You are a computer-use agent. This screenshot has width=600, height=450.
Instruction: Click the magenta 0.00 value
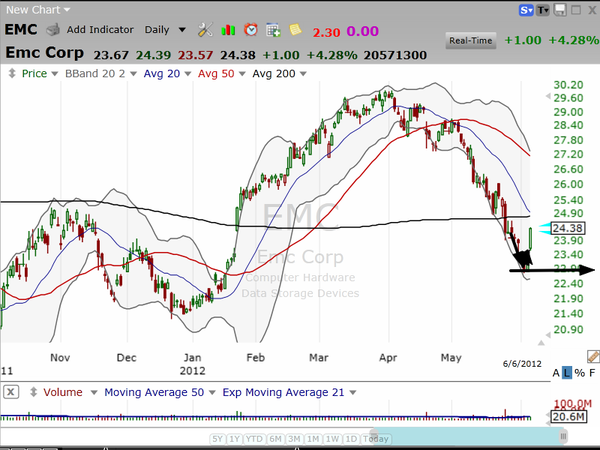363,31
